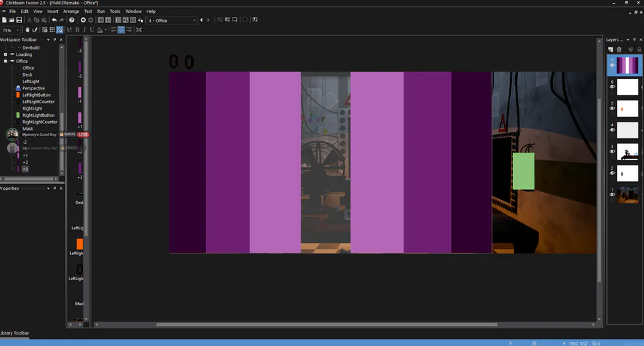644x346 pixels.
Task: Apply italic text formatting
Action: click(84, 29)
